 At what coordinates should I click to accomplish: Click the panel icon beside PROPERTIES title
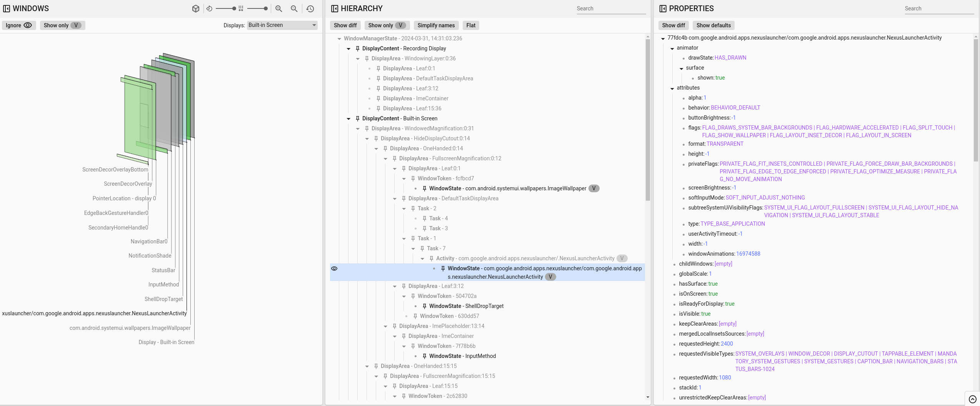[x=663, y=8]
